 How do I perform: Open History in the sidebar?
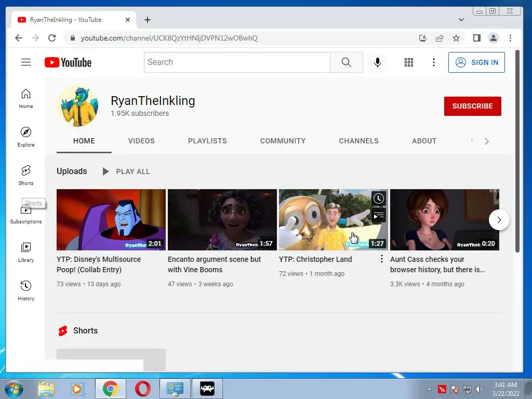[26, 291]
